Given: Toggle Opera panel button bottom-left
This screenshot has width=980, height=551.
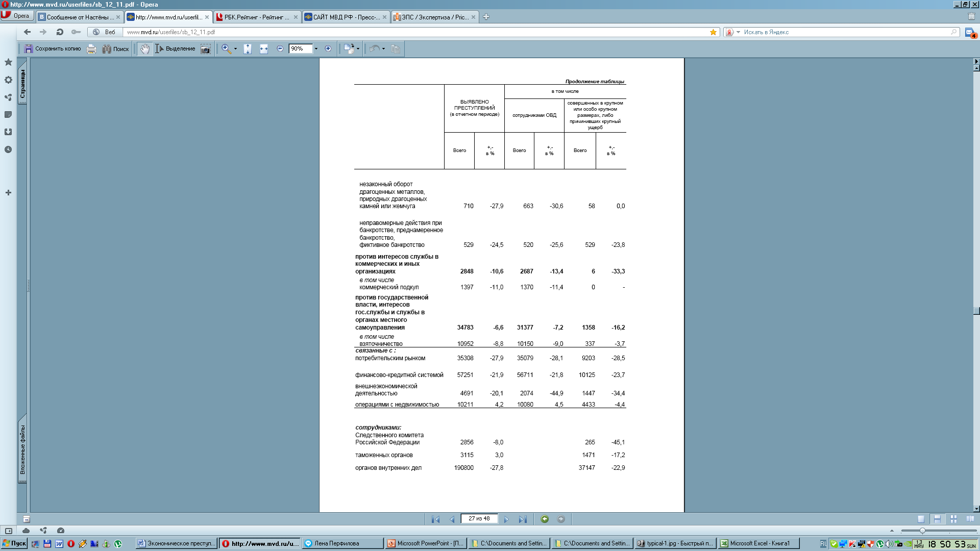Looking at the screenshot, I should pyautogui.click(x=9, y=531).
